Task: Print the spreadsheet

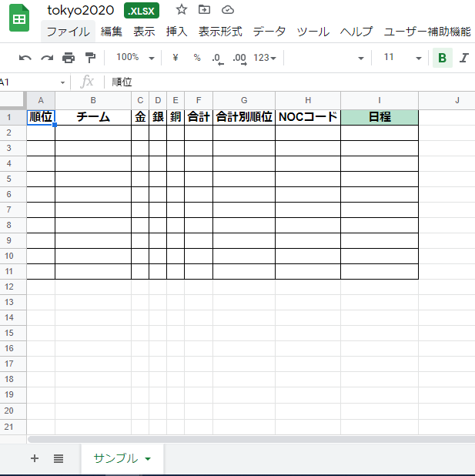Action: pyautogui.click(x=69, y=57)
